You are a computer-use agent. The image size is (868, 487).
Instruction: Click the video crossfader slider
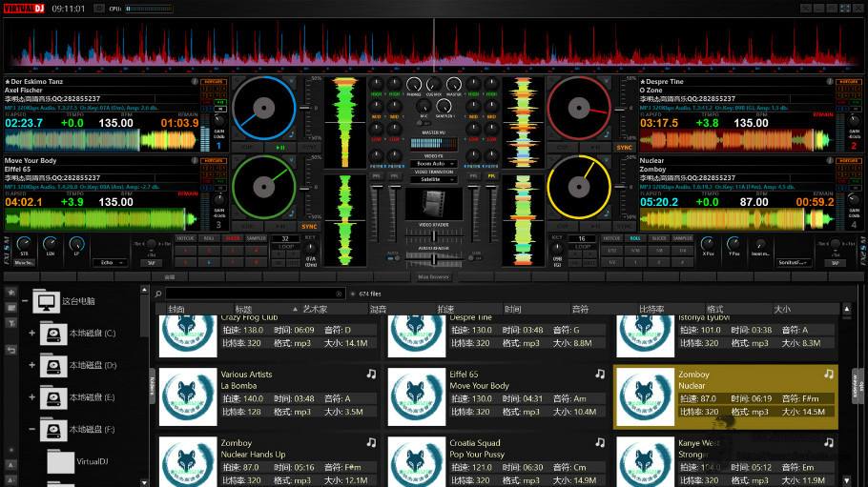coord(433,235)
